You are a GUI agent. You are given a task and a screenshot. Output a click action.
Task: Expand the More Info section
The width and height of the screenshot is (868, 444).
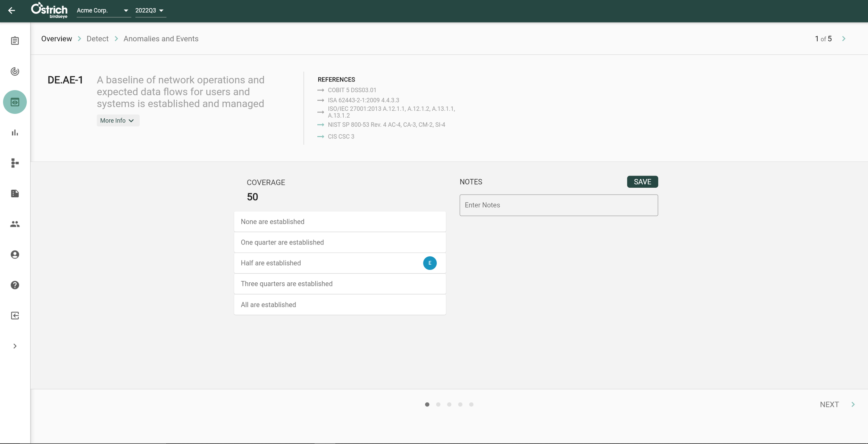click(x=117, y=121)
